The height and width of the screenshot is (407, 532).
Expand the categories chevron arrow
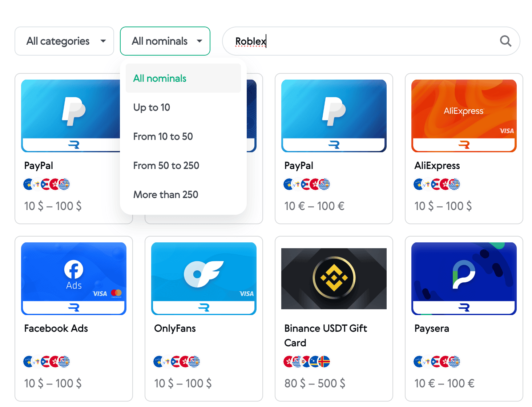[103, 41]
